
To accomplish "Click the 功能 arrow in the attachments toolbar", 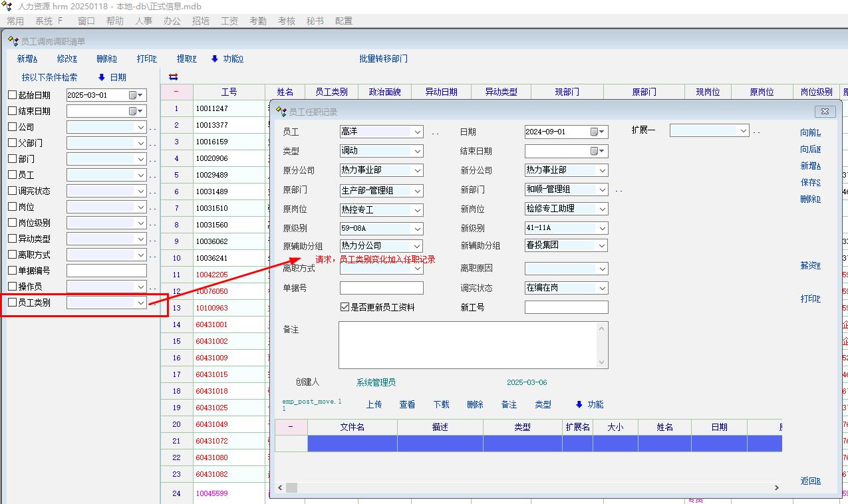I will tap(579, 404).
